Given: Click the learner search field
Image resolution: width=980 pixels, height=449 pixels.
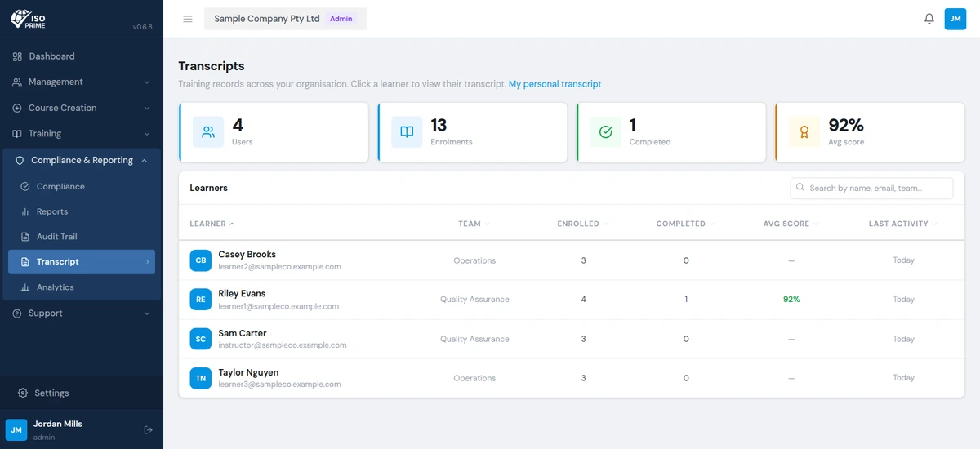Looking at the screenshot, I should click(871, 188).
